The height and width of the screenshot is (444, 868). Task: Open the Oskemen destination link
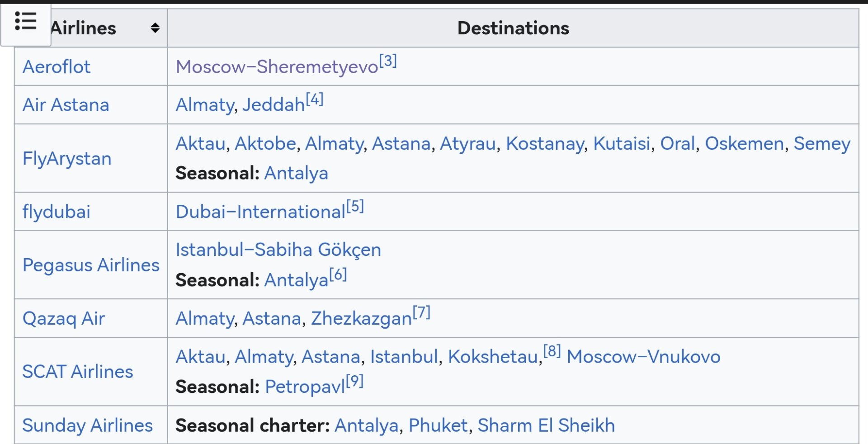(x=744, y=144)
